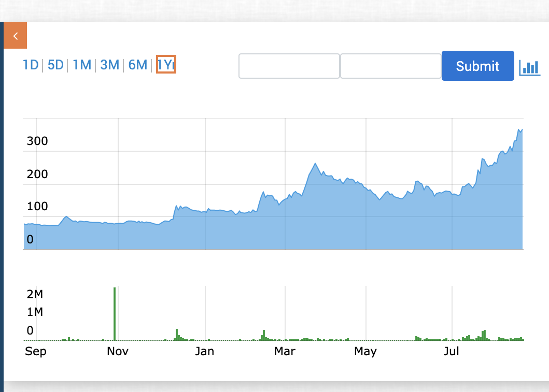
Task: Click the Jan label on the x-axis
Action: pos(204,352)
